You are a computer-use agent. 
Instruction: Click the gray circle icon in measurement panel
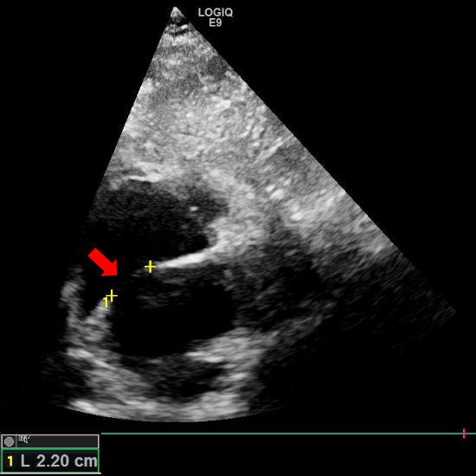pos(10,441)
